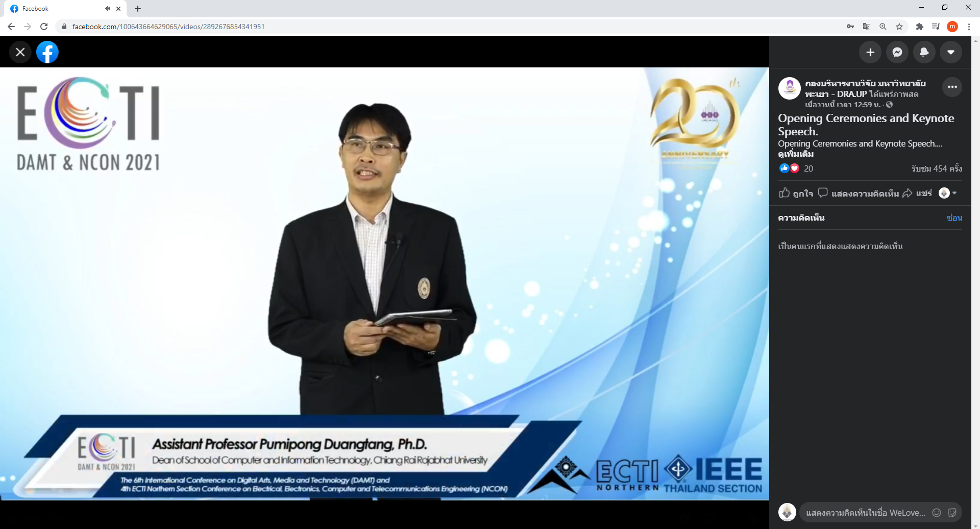
Task: Click the Like button ถูกใจ
Action: pyautogui.click(x=796, y=193)
